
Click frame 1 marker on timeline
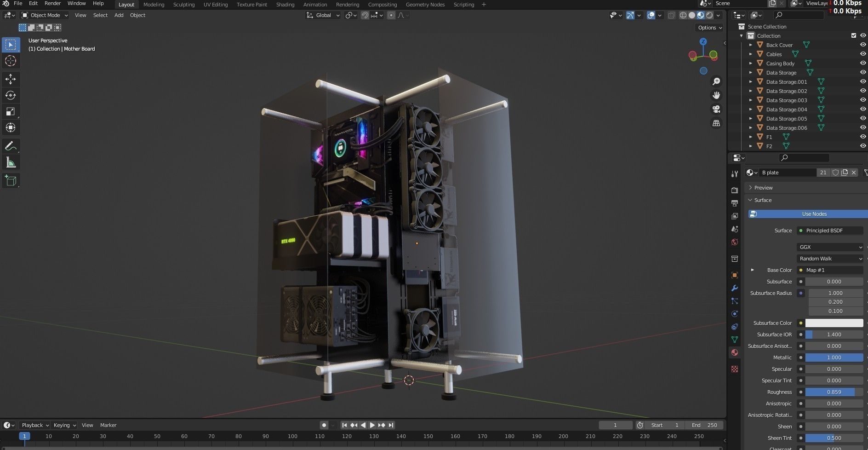[24, 436]
